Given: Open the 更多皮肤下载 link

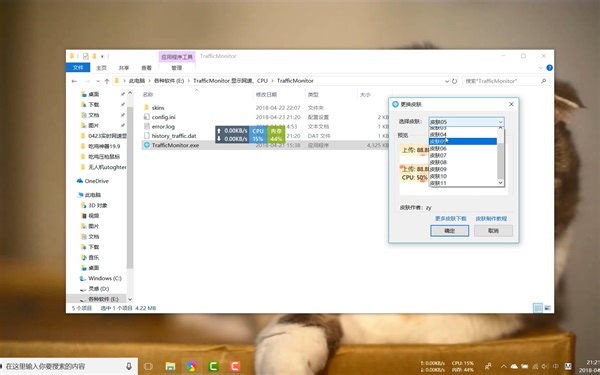Looking at the screenshot, I should (450, 218).
